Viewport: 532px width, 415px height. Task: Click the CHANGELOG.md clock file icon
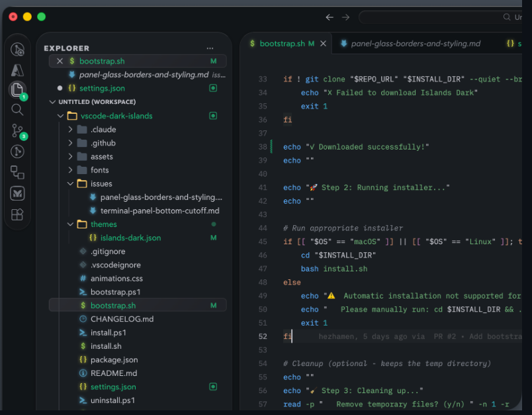pyautogui.click(x=83, y=319)
